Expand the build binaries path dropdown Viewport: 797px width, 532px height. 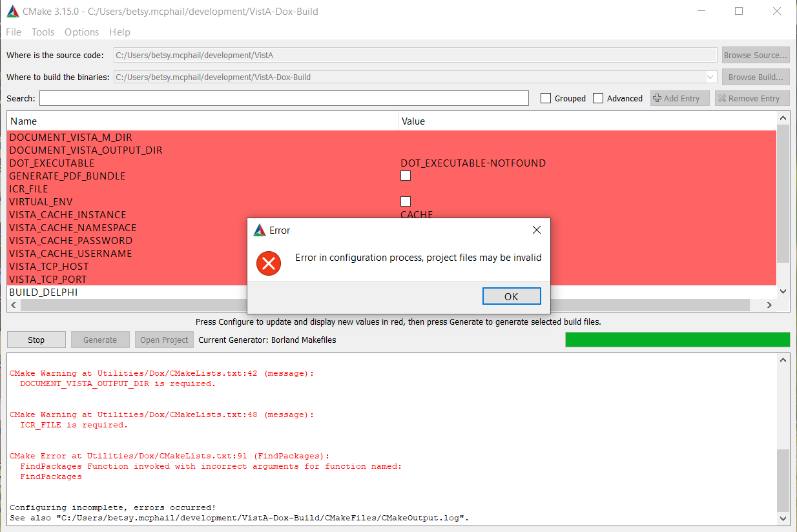coord(710,77)
